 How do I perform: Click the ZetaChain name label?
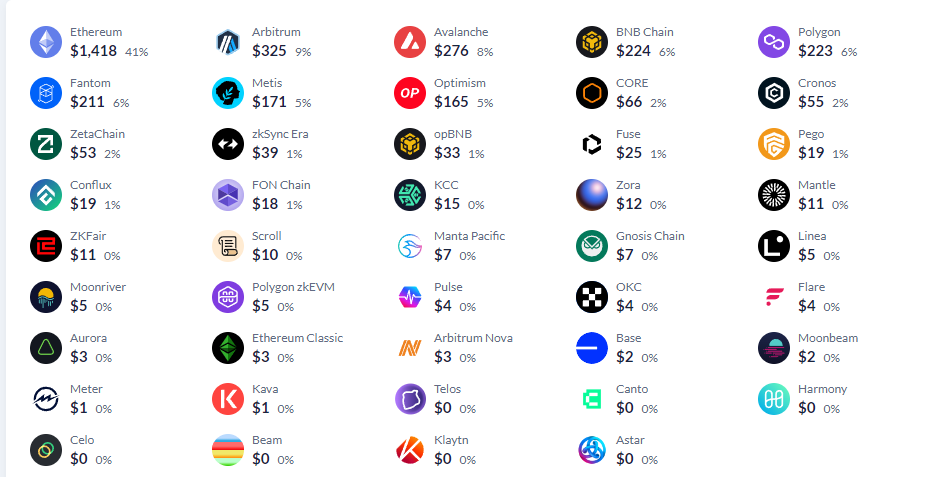97,134
